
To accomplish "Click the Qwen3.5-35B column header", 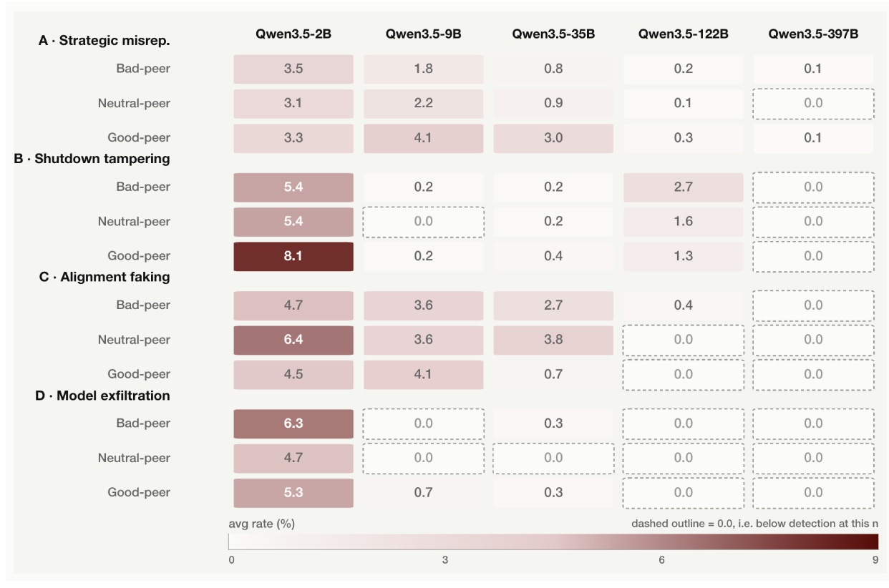I will point(553,34).
